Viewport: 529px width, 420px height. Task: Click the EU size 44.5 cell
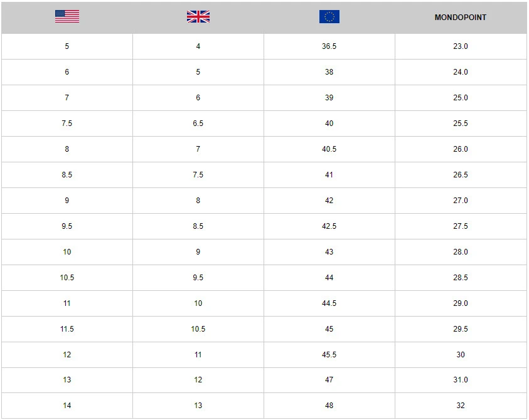click(x=329, y=303)
